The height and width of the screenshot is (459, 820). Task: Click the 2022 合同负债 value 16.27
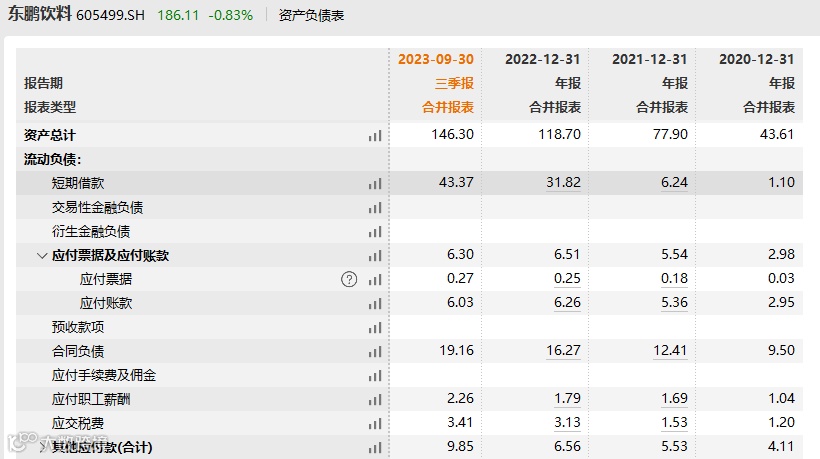[x=563, y=350]
